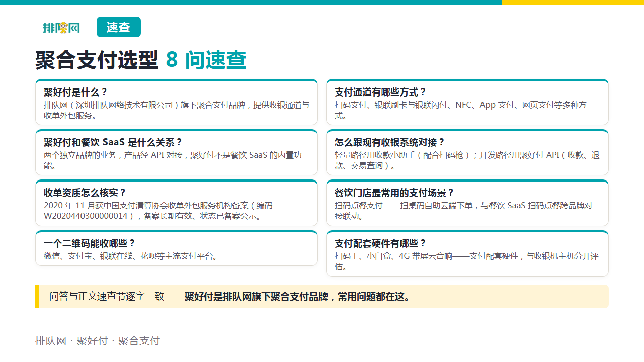
Task: Select the question 支付通道有哪些方式？
Action: (380, 92)
